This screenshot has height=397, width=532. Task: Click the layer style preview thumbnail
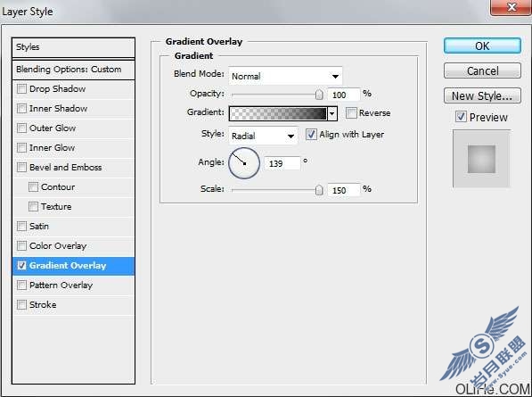point(481,159)
